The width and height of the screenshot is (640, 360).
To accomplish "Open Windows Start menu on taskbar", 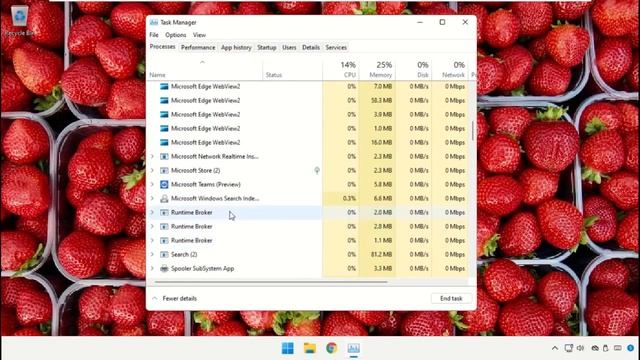I will pyautogui.click(x=288, y=348).
